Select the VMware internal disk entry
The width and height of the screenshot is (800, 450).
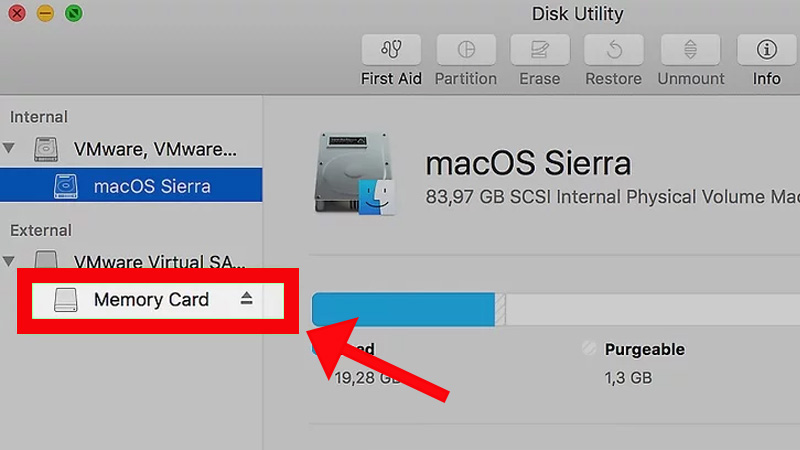click(x=155, y=149)
